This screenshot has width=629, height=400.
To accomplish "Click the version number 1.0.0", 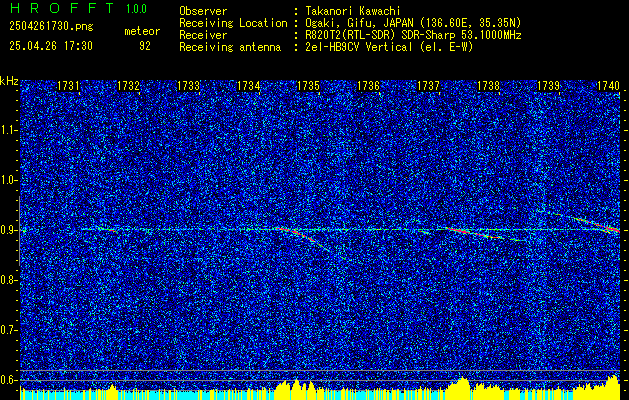I will (136, 8).
